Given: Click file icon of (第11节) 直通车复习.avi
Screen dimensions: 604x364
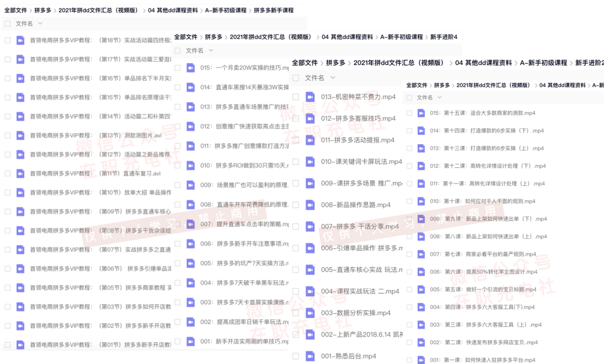Looking at the screenshot, I should pos(20,173).
